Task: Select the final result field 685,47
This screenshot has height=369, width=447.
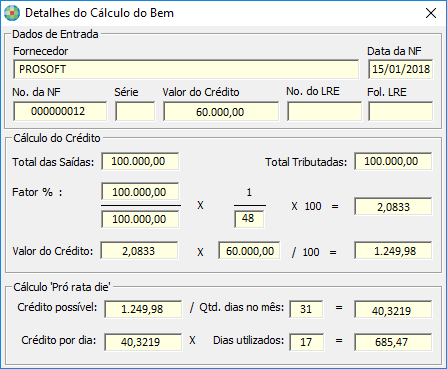Action: (393, 342)
